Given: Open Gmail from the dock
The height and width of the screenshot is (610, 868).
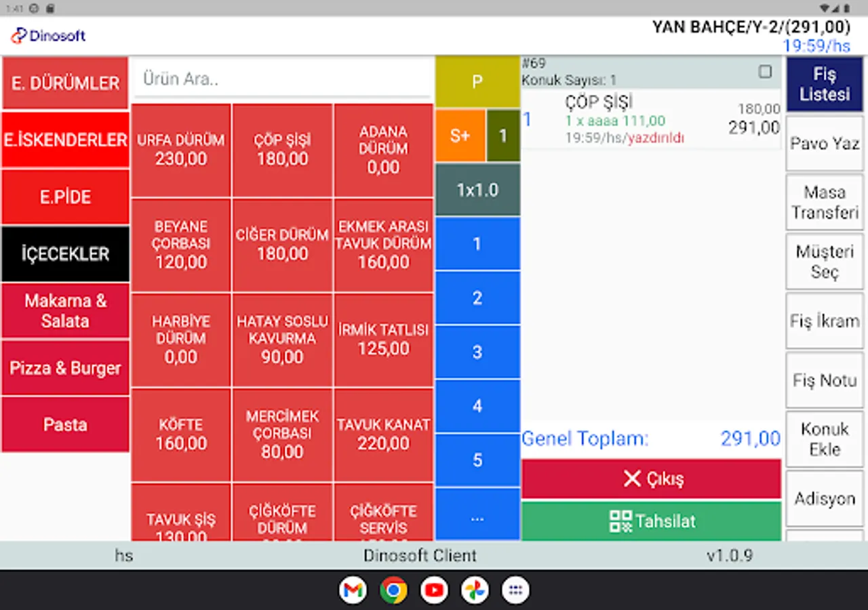Looking at the screenshot, I should [353, 590].
